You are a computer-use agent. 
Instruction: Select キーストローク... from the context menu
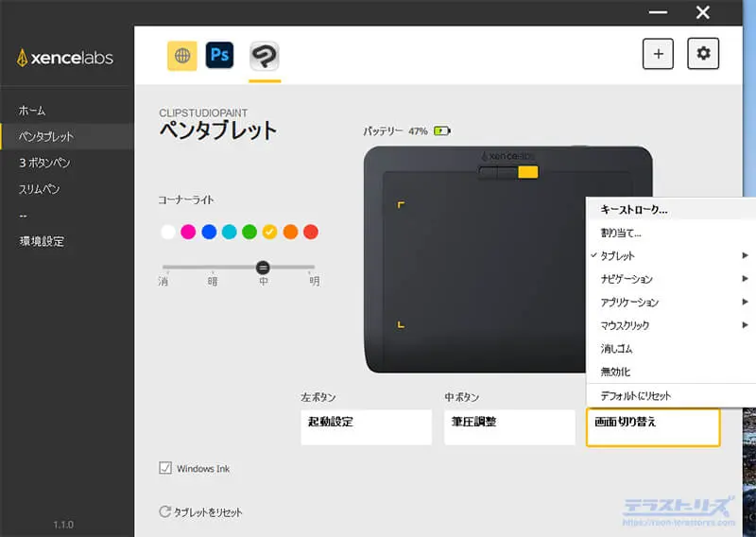point(671,209)
